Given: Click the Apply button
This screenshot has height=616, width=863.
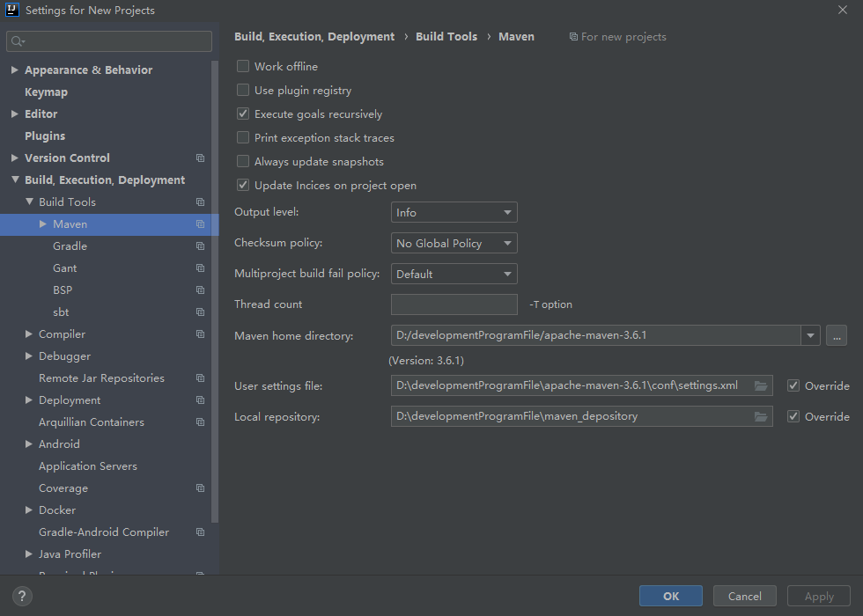Looking at the screenshot, I should [819, 597].
